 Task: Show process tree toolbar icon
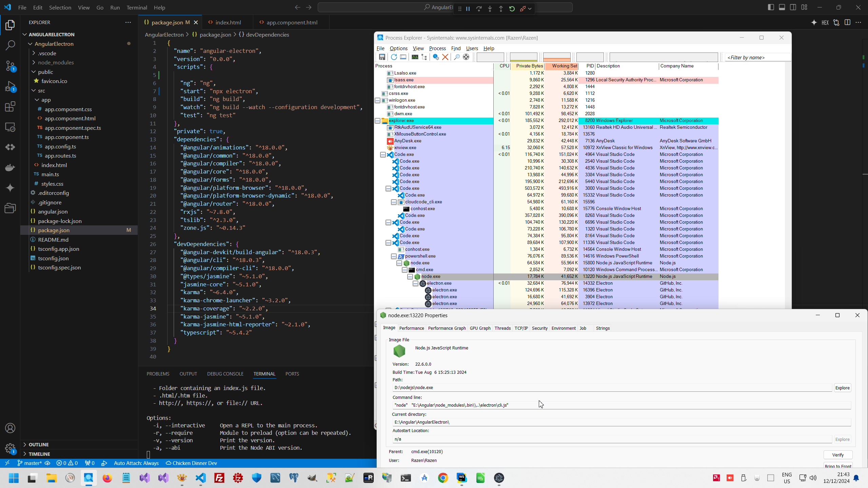(424, 57)
